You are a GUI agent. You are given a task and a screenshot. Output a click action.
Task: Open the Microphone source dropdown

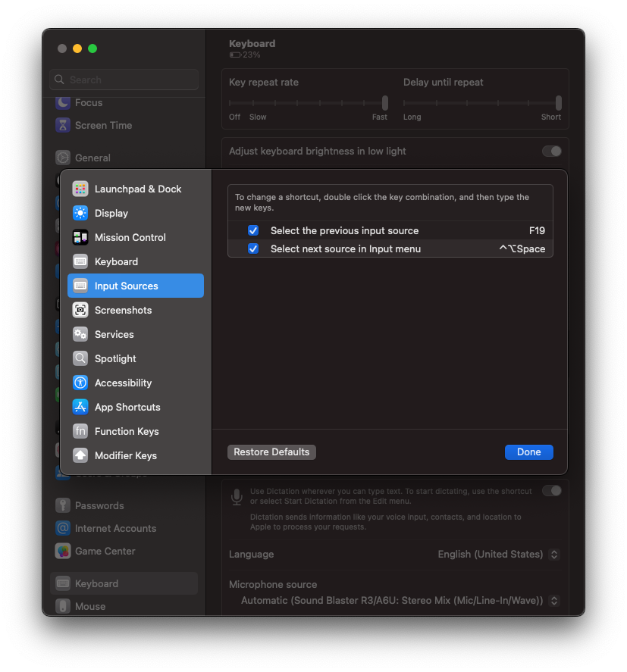click(553, 601)
